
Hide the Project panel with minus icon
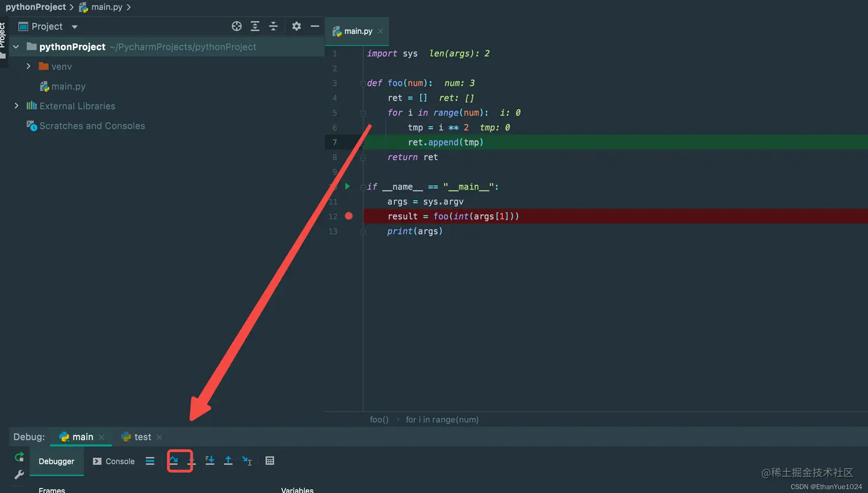click(x=315, y=26)
